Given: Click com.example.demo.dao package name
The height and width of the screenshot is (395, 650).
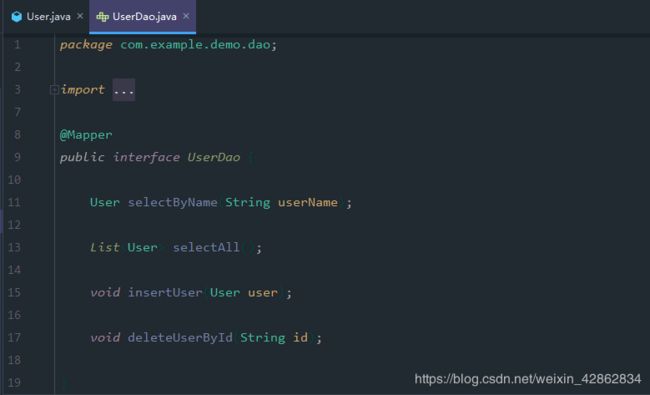Looking at the screenshot, I should coord(195,44).
